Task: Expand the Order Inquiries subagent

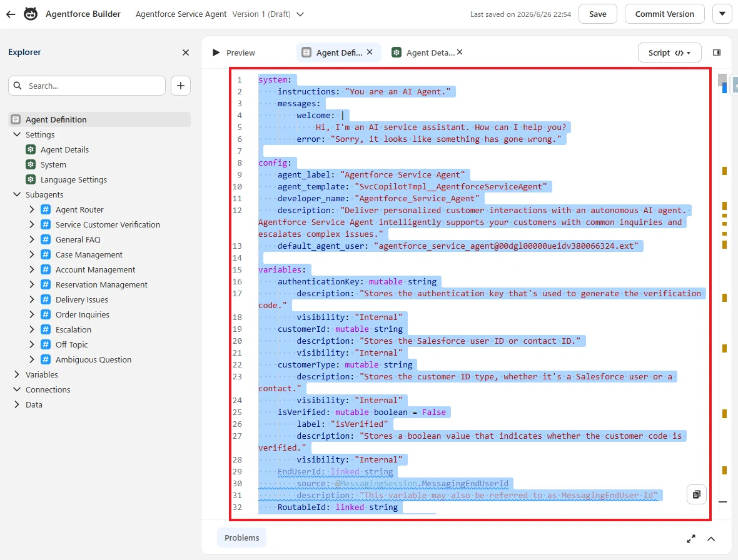Action: coord(32,314)
